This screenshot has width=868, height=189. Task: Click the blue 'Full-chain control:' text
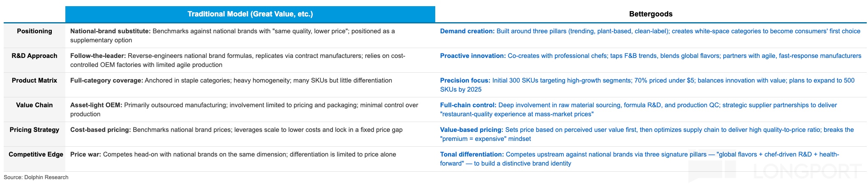pos(468,105)
